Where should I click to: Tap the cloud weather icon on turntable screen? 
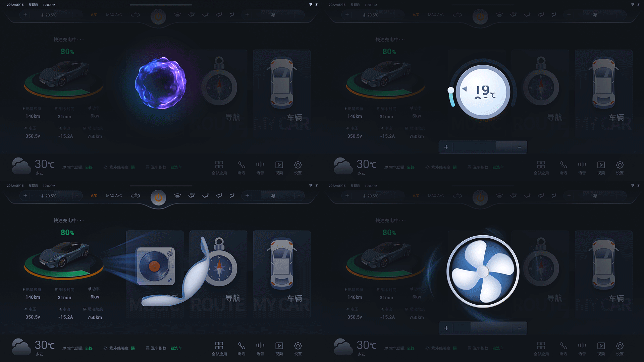pyautogui.click(x=21, y=347)
